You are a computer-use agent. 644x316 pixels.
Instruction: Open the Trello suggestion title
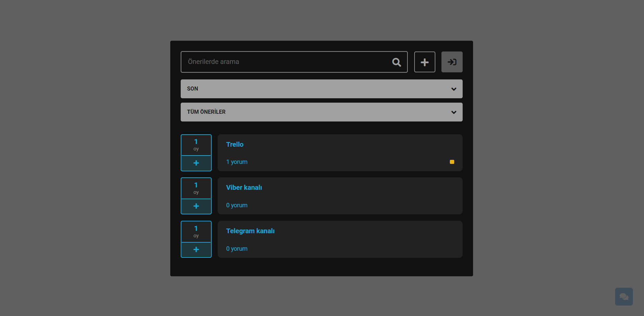[x=235, y=144]
